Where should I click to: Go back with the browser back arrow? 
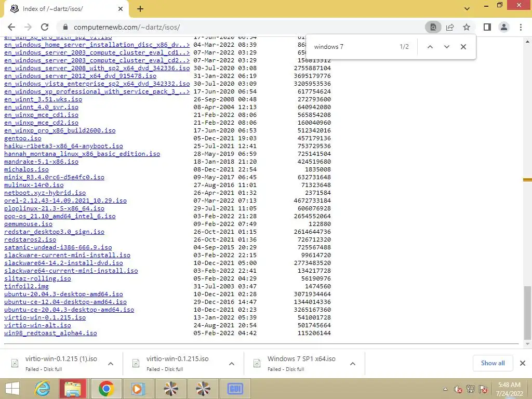[x=11, y=27]
